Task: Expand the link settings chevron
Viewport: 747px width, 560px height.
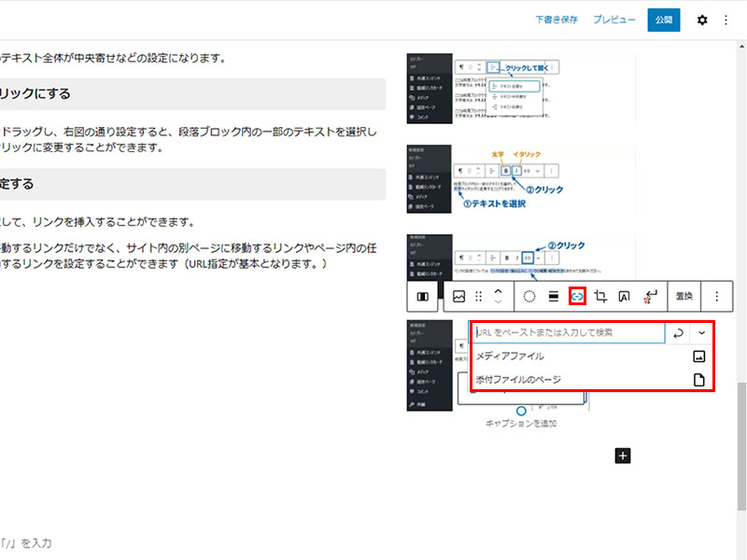Action: [x=701, y=332]
